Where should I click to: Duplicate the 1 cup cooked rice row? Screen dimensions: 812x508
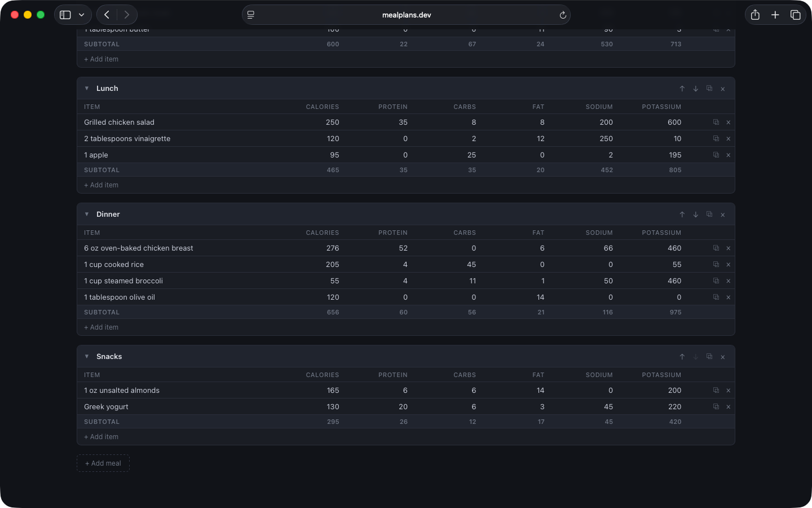point(716,265)
